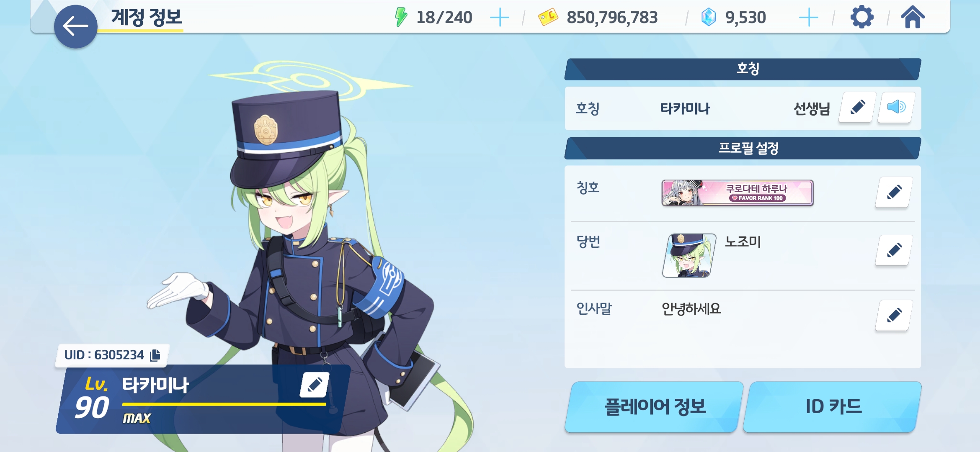Play the 호칭 voice with speaker icon
This screenshot has width=980, height=452.
click(x=896, y=108)
